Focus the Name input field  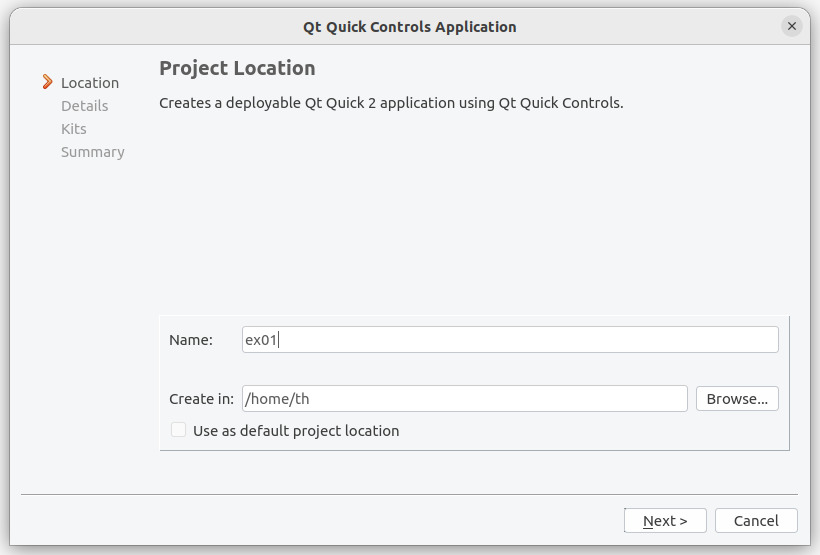[x=510, y=339]
